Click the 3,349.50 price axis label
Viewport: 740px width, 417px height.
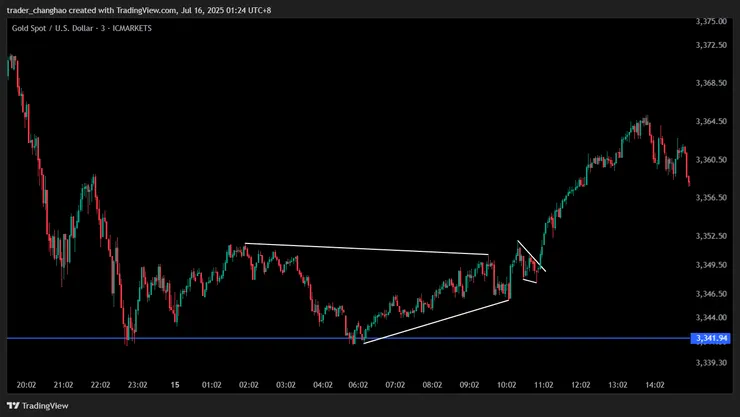click(711, 265)
